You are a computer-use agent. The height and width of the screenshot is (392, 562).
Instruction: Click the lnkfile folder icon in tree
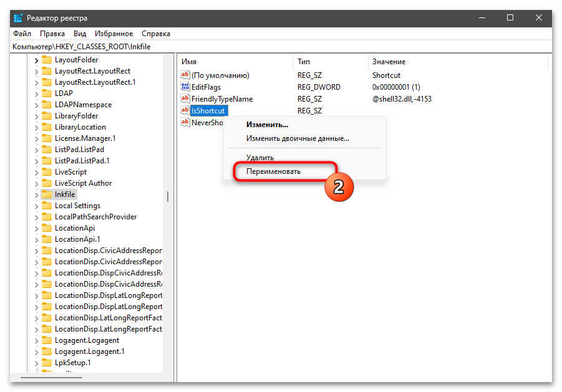click(47, 194)
